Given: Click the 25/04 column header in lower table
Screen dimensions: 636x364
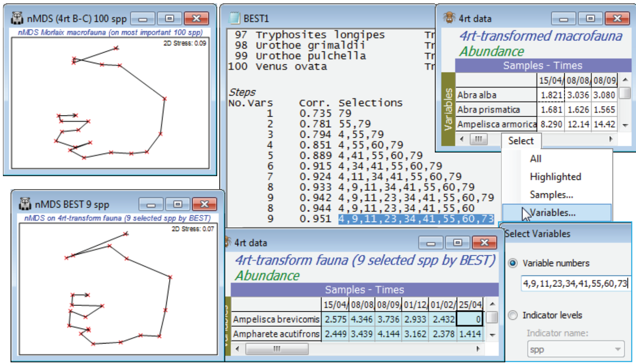Looking at the screenshot, I should point(470,305).
